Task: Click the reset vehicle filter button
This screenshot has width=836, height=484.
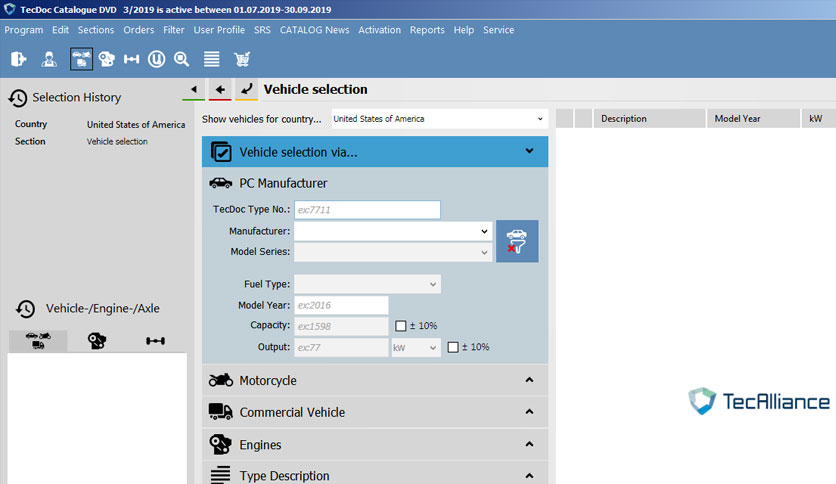Action: click(517, 241)
